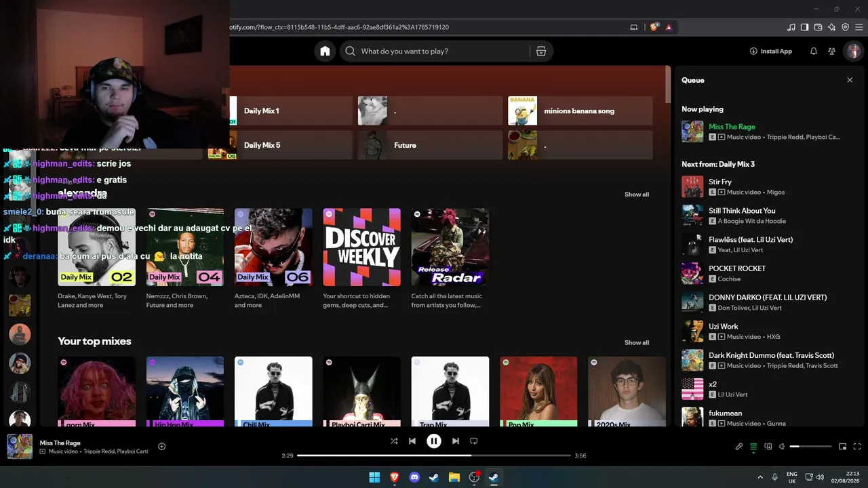Switch ENG UK keyboard language

(x=791, y=477)
